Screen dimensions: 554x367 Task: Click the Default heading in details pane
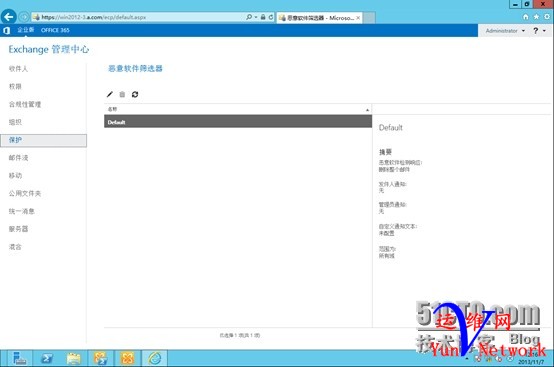390,128
